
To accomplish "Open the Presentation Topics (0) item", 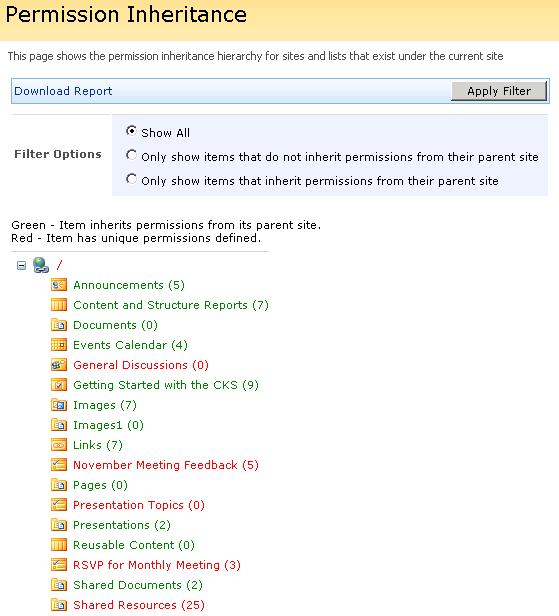I will (x=139, y=505).
